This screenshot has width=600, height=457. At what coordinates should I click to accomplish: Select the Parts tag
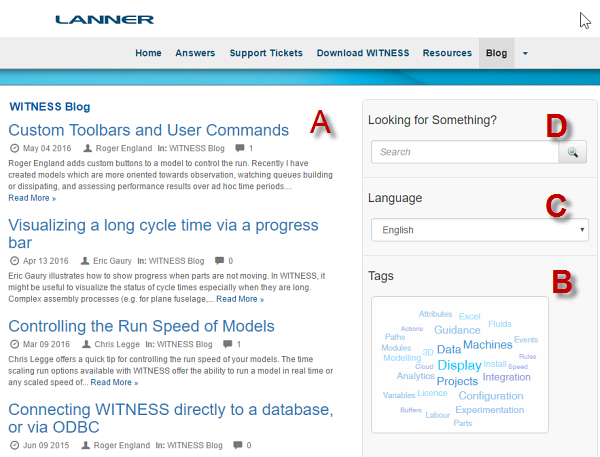click(x=463, y=423)
